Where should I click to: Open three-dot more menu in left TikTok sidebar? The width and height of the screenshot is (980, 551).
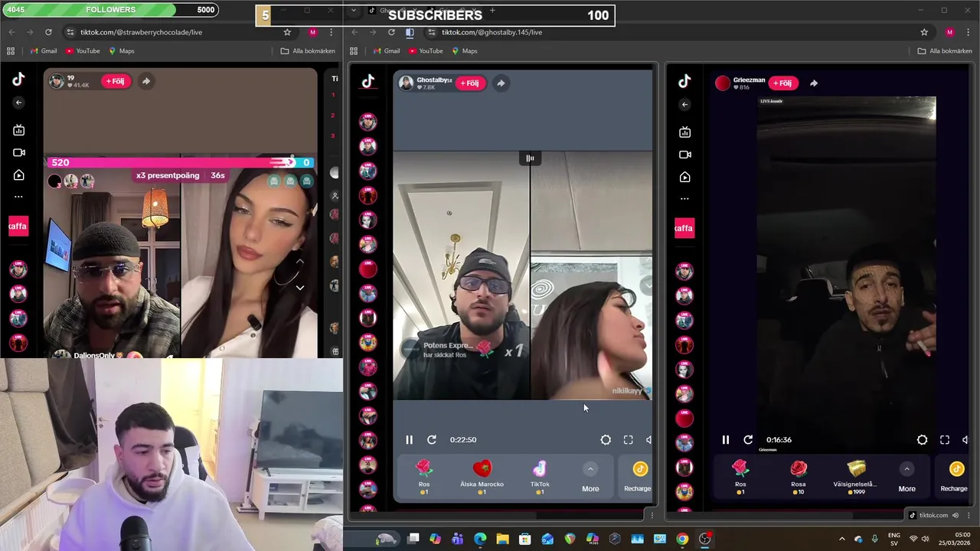click(x=18, y=197)
